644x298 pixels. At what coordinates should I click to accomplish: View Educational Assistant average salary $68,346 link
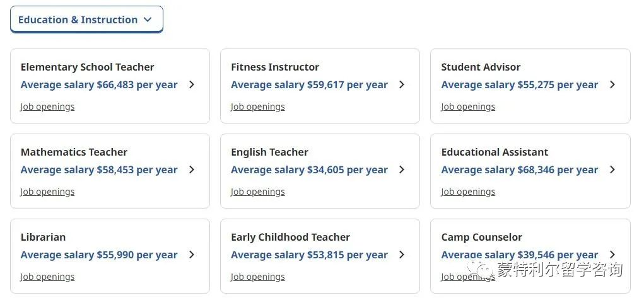pos(520,169)
